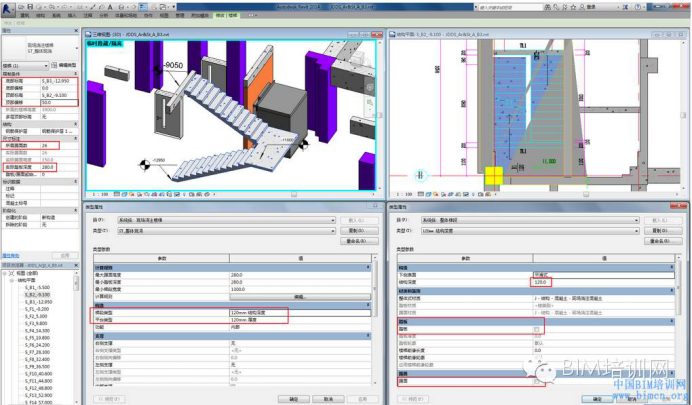Click the detail level icon in plan view control bar
The width and height of the screenshot is (692, 405).
421,194
